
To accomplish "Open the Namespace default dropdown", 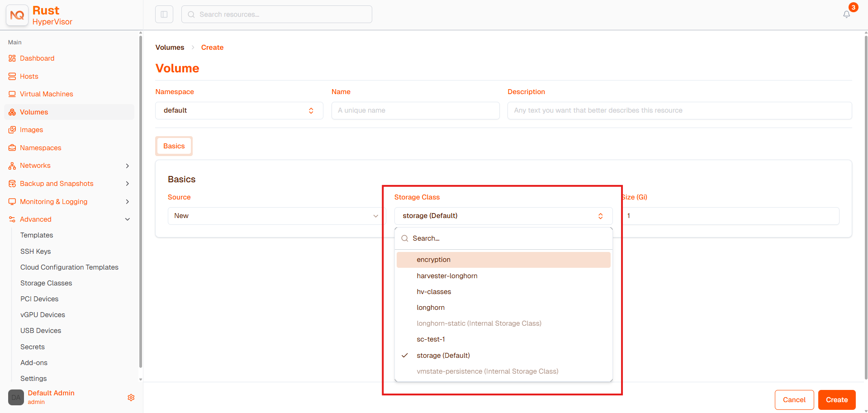I will coord(239,110).
